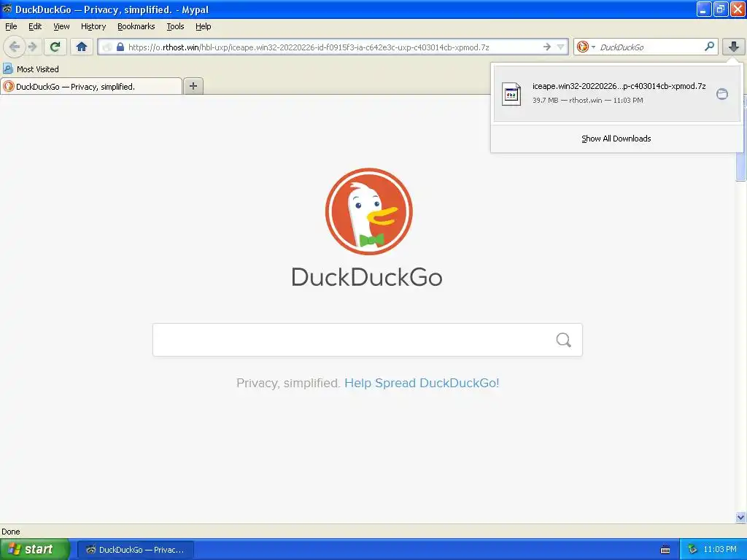
Task: Open address bar history dropdown arrow
Action: [561, 47]
